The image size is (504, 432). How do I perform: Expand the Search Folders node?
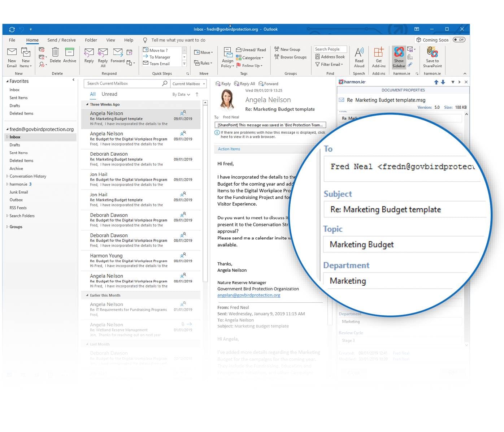pyautogui.click(x=7, y=216)
